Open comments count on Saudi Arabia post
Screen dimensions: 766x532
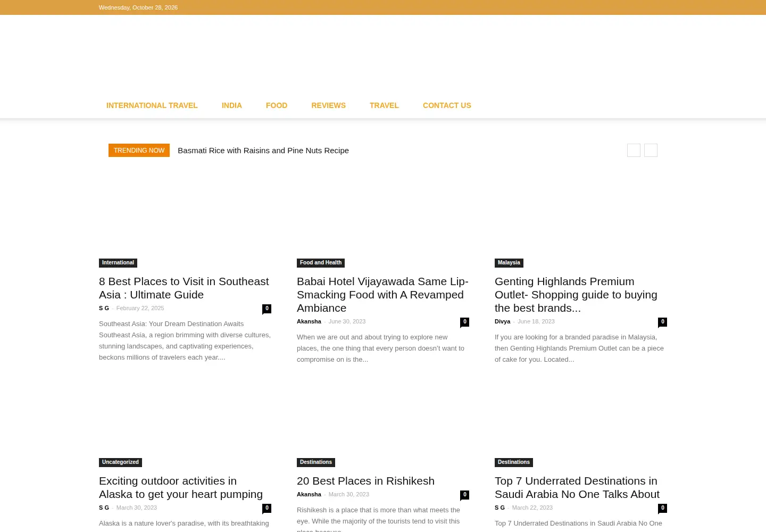(662, 508)
